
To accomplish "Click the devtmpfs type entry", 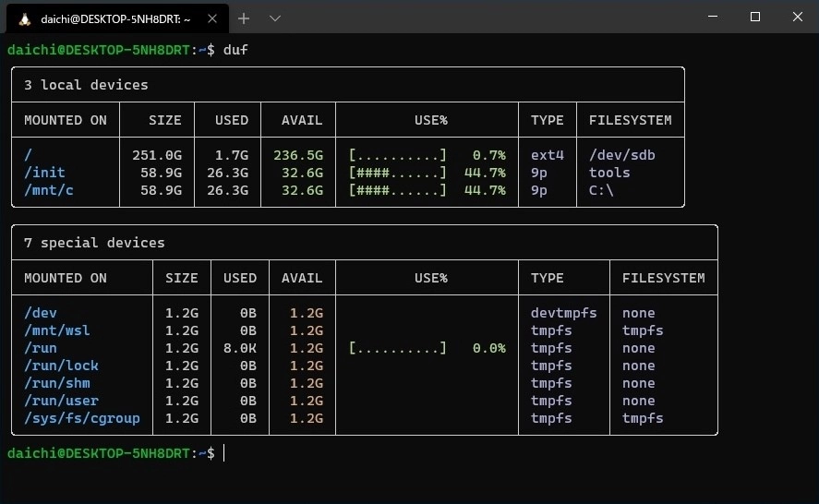I will tap(563, 313).
